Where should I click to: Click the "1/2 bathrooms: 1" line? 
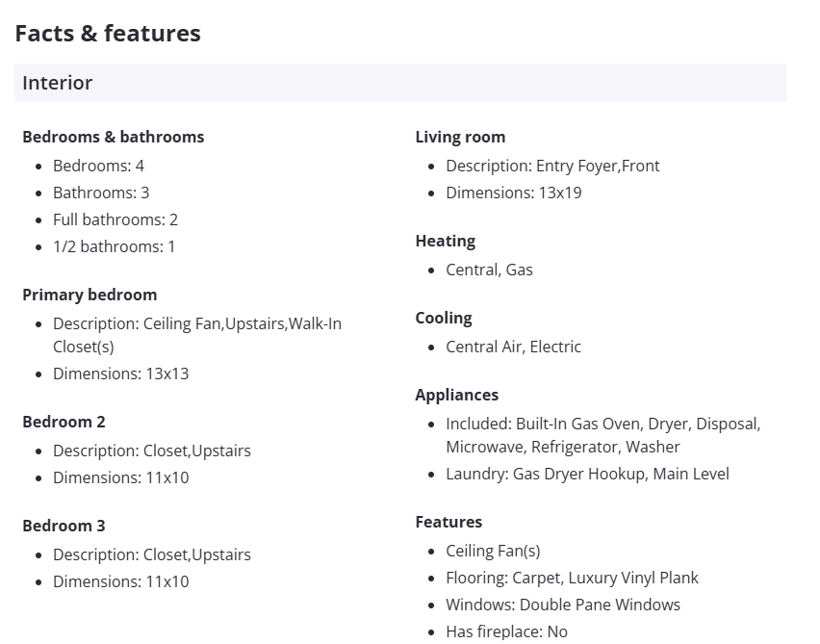point(114,246)
